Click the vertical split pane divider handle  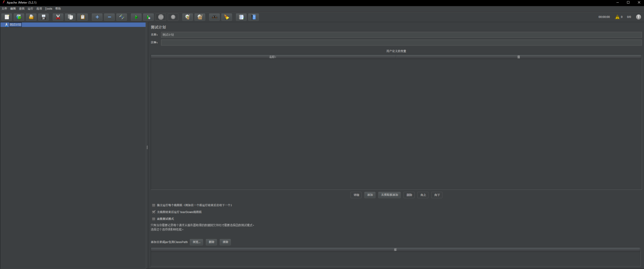(x=147, y=147)
